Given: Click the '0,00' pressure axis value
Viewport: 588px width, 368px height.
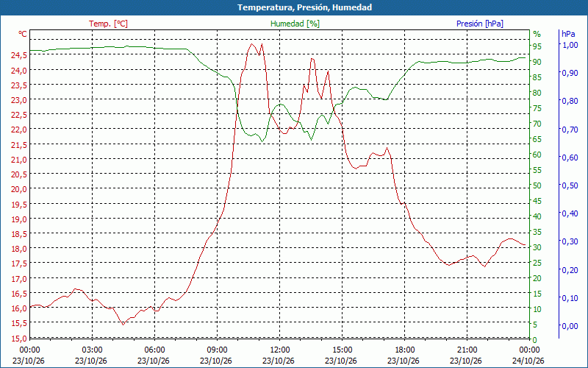Looking at the screenshot, I should 570,326.
